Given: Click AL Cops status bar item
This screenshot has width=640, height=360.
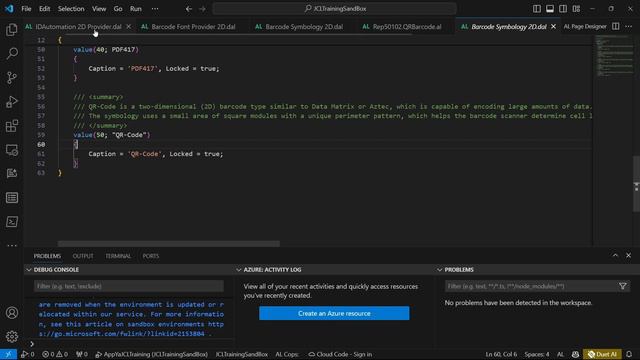Looking at the screenshot, I should (287, 354).
